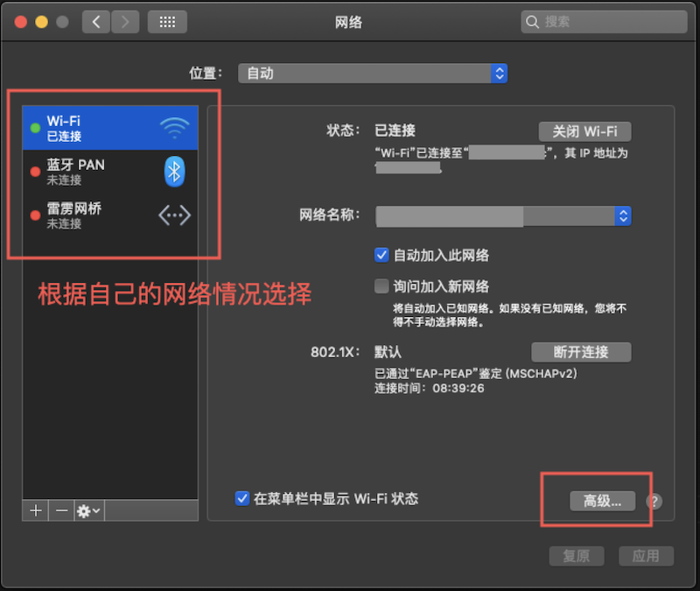Go forward with the right arrow

(x=125, y=22)
